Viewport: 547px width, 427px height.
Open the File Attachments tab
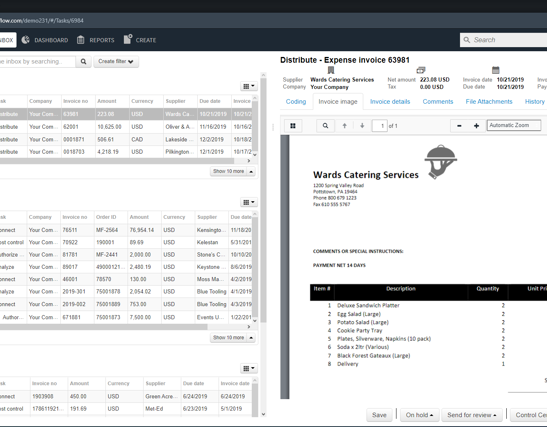coord(489,102)
